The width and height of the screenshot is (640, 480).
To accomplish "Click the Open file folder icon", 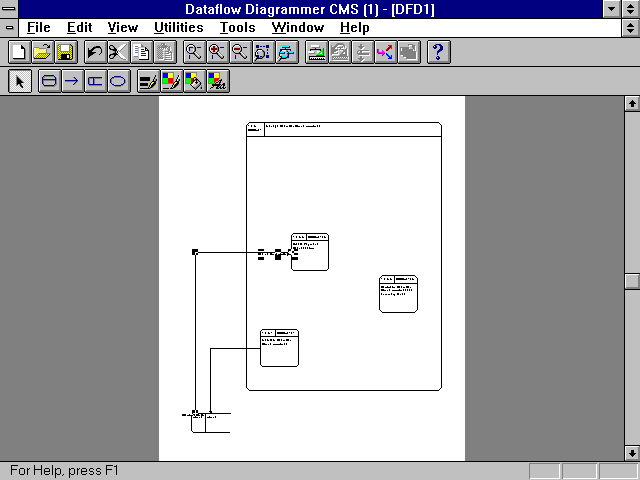I will (x=41, y=52).
